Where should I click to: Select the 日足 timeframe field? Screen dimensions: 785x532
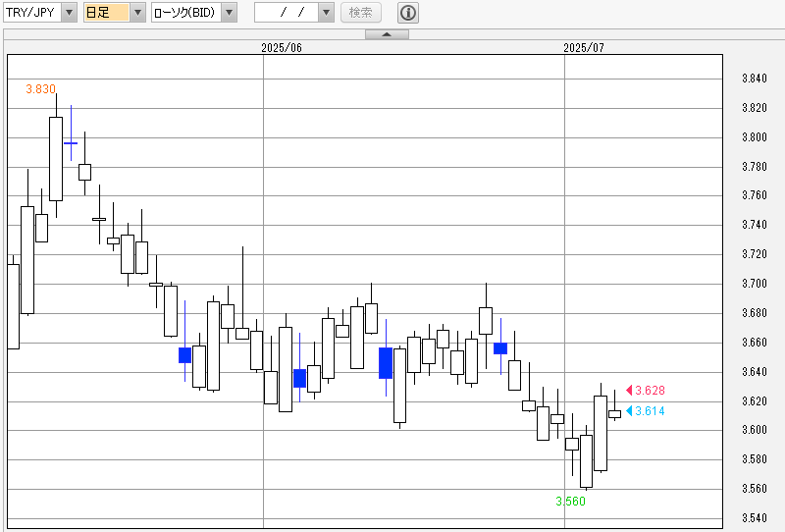(107, 13)
